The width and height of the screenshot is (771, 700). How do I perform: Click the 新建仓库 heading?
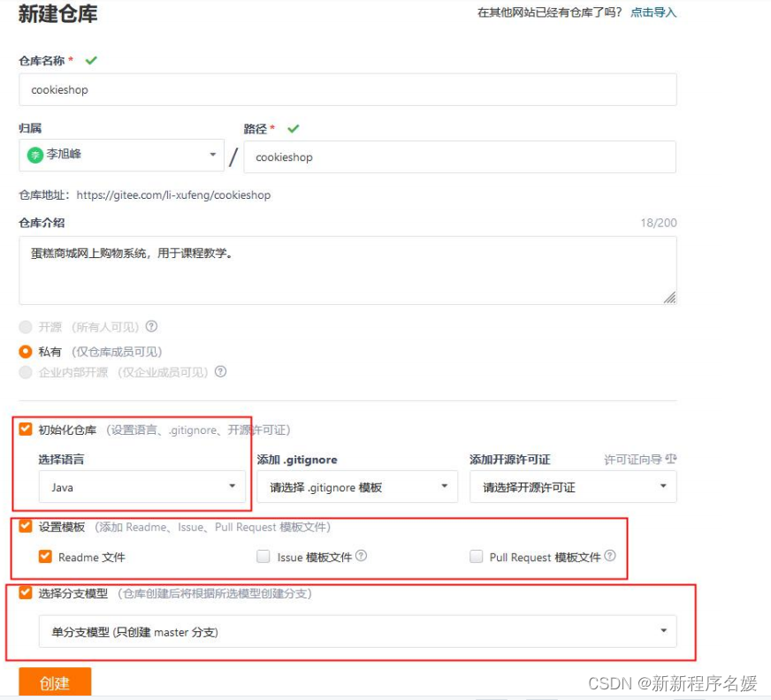58,14
